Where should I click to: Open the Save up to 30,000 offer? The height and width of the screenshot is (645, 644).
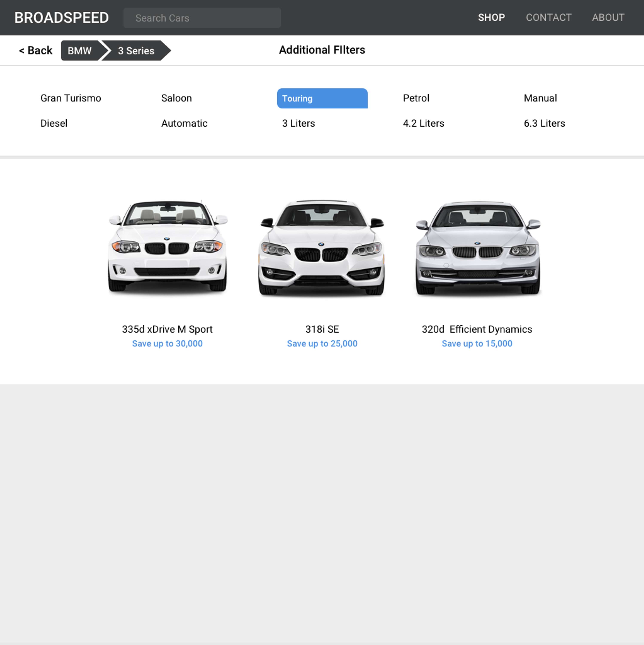coord(167,343)
